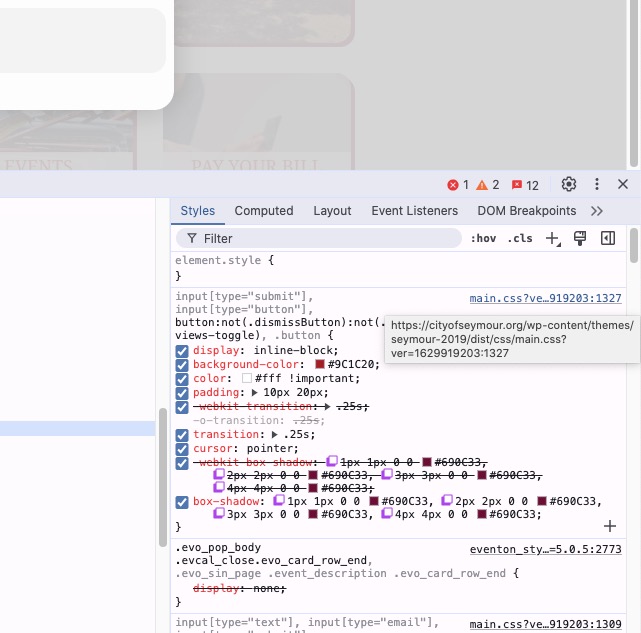Toggle the background-color property checkbox
This screenshot has width=641, height=633.
click(x=182, y=365)
